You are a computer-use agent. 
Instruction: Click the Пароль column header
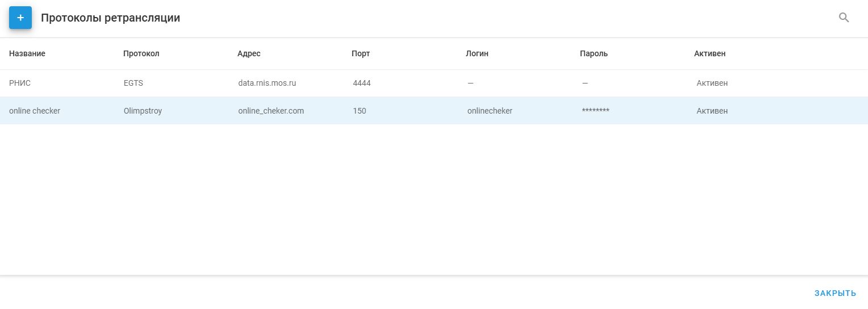[x=594, y=53]
